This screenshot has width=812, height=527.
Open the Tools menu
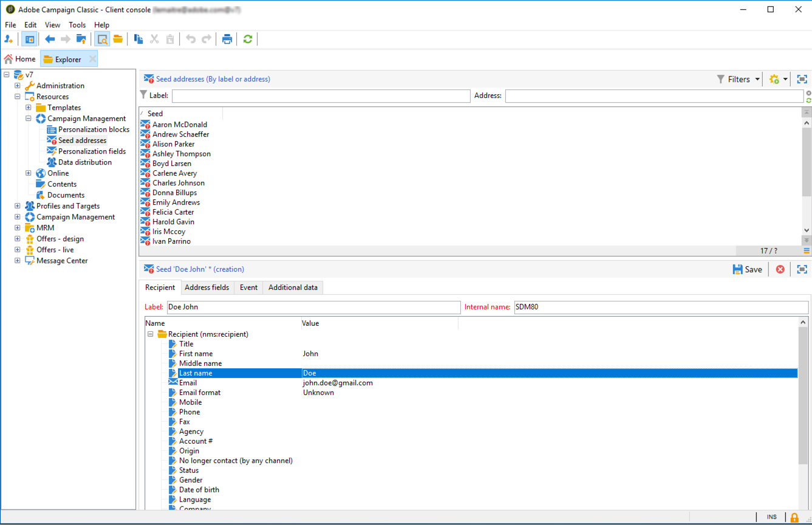(77, 25)
